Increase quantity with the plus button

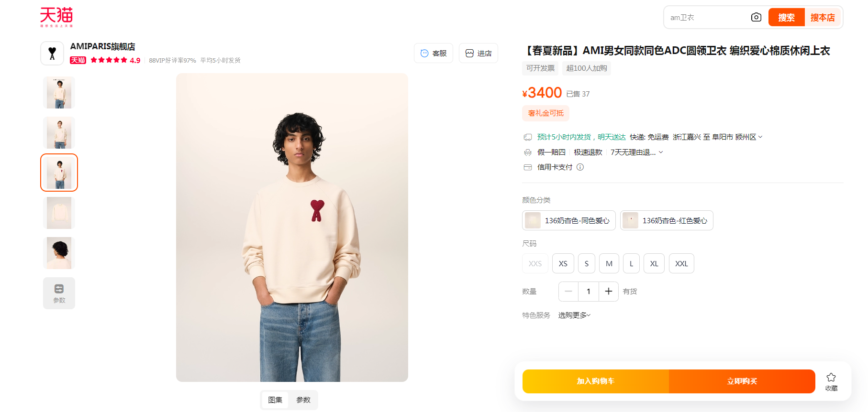click(x=608, y=292)
